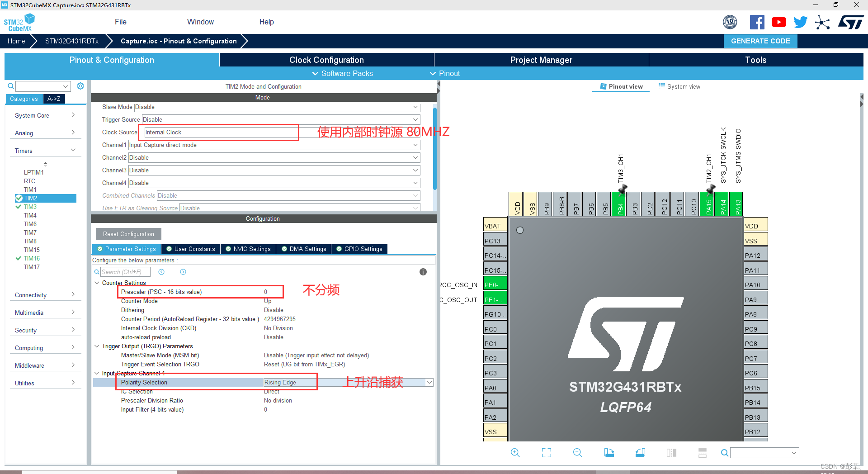This screenshot has width=868, height=474.
Task: Open the categories settings gear icon
Action: (x=80, y=86)
